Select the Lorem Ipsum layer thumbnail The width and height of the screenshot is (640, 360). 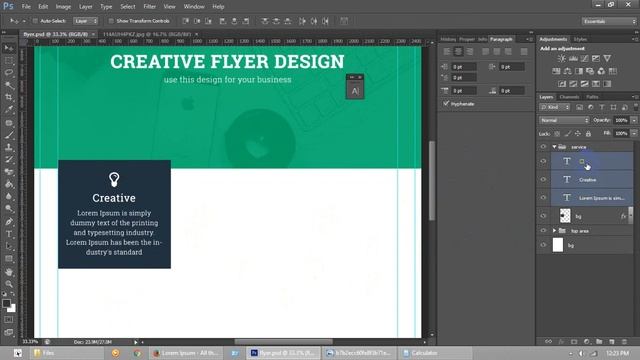pos(567,198)
